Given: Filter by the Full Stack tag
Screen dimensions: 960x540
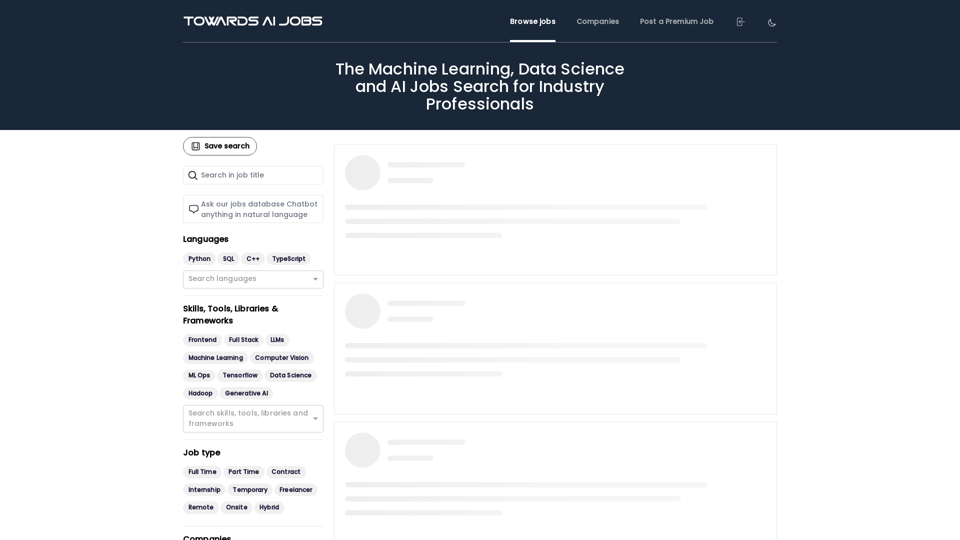Looking at the screenshot, I should [x=244, y=340].
